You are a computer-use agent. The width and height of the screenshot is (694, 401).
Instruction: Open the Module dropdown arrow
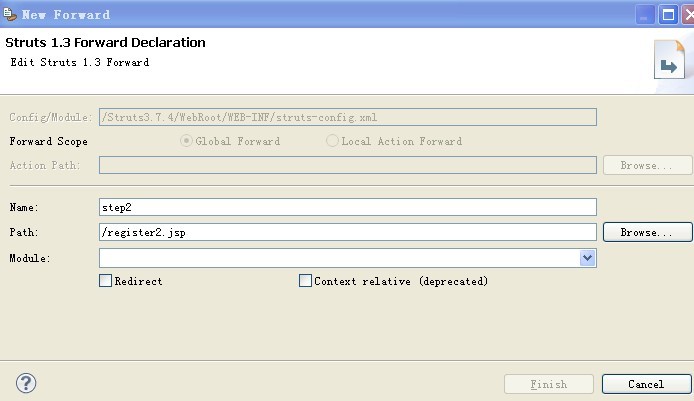[x=587, y=258]
